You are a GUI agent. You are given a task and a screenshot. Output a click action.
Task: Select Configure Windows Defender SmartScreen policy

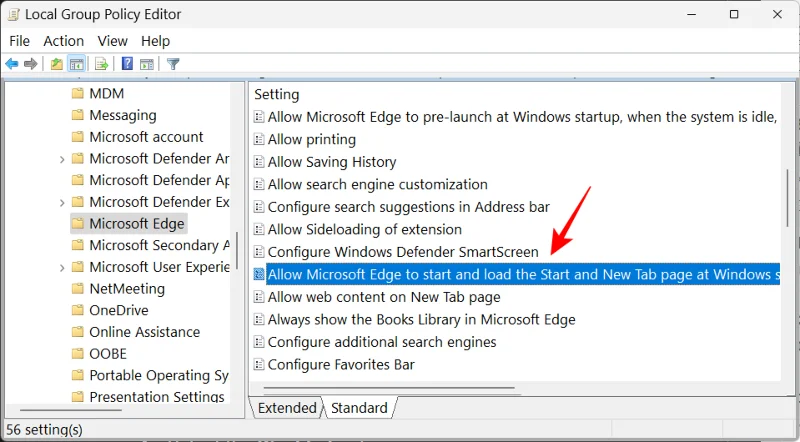(x=403, y=252)
